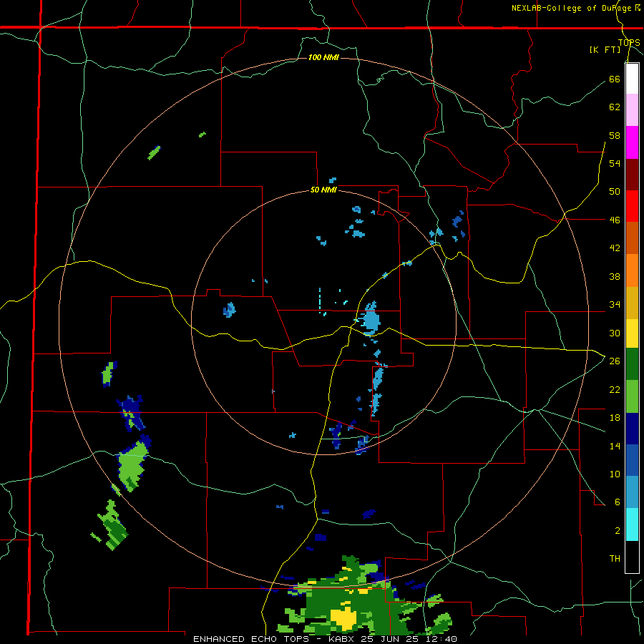Click the legend value '58'
The height and width of the screenshot is (644, 644).
[615, 135]
